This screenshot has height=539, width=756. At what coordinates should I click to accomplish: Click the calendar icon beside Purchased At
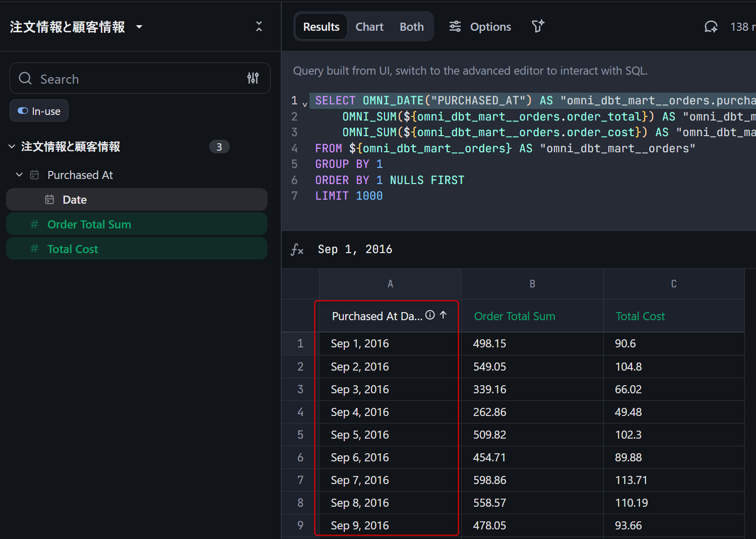click(34, 175)
